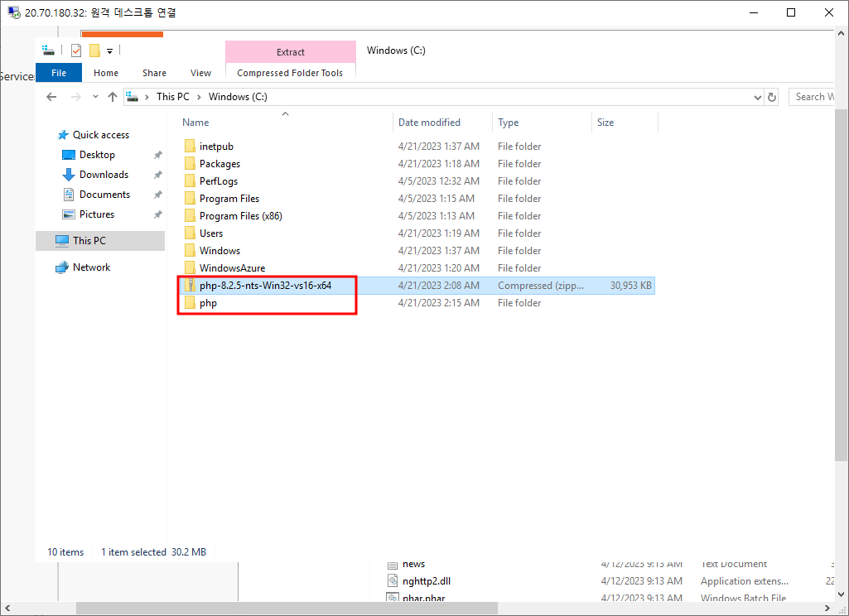Switch to the Home ribbon tab

[105, 73]
